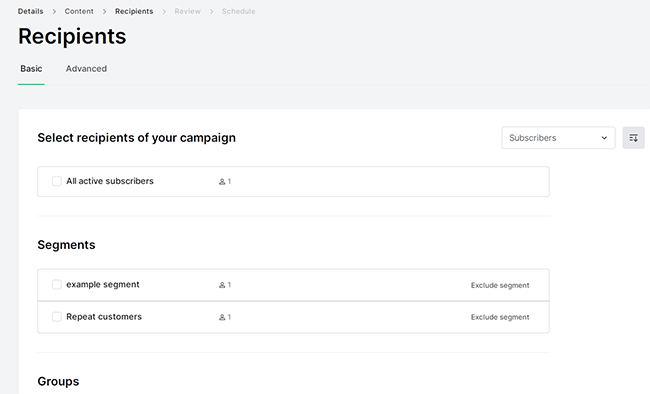Screen dimensions: 650x394
Task: Go to Content breadcrumb step
Action: [79, 11]
